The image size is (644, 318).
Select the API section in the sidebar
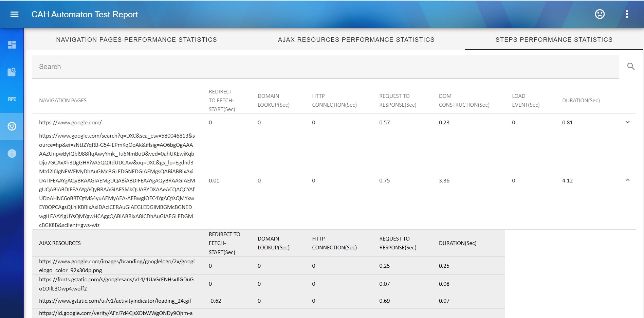click(x=12, y=99)
